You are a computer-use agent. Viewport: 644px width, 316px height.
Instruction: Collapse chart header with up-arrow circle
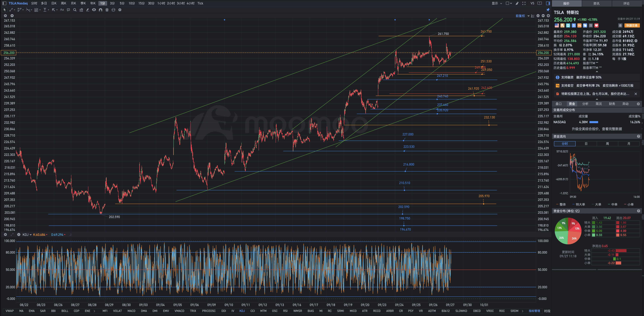pyautogui.click(x=12, y=16)
